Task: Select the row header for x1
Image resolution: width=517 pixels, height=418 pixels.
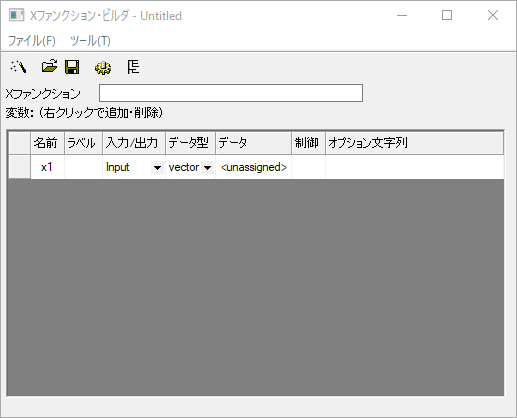Action: click(x=20, y=167)
